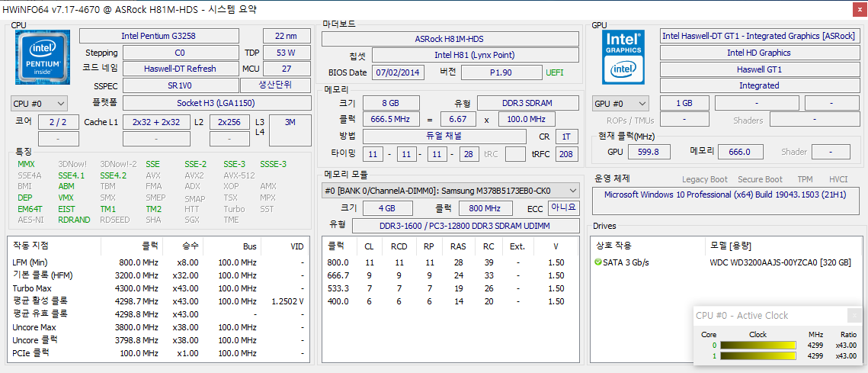The width and height of the screenshot is (868, 373).
Task: Click the Intel HD Graphics field
Action: (x=759, y=53)
